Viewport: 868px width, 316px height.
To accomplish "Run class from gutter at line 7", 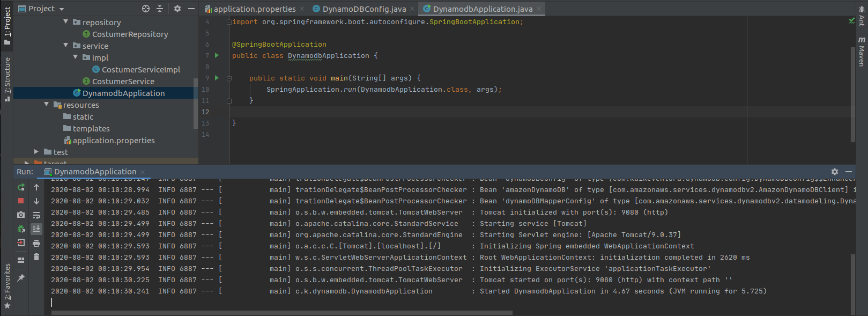I will [217, 55].
